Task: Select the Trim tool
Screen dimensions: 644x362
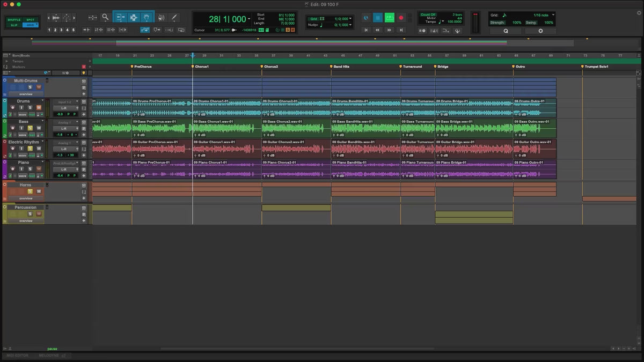Action: (x=120, y=18)
